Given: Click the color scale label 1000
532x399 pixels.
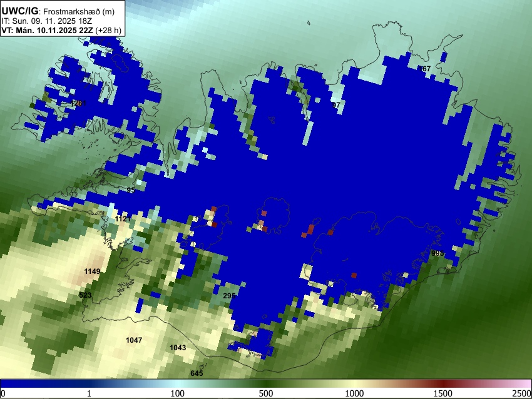Looking at the screenshot, I should tap(354, 393).
